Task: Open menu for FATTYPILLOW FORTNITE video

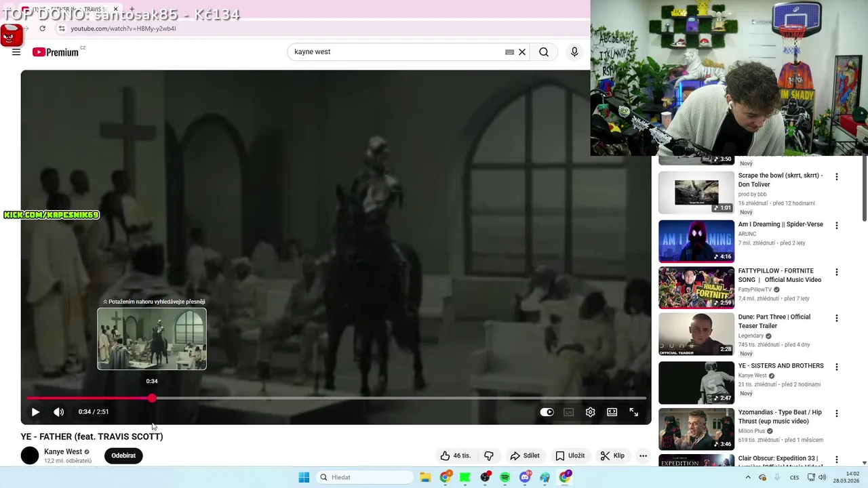Action: click(x=836, y=272)
